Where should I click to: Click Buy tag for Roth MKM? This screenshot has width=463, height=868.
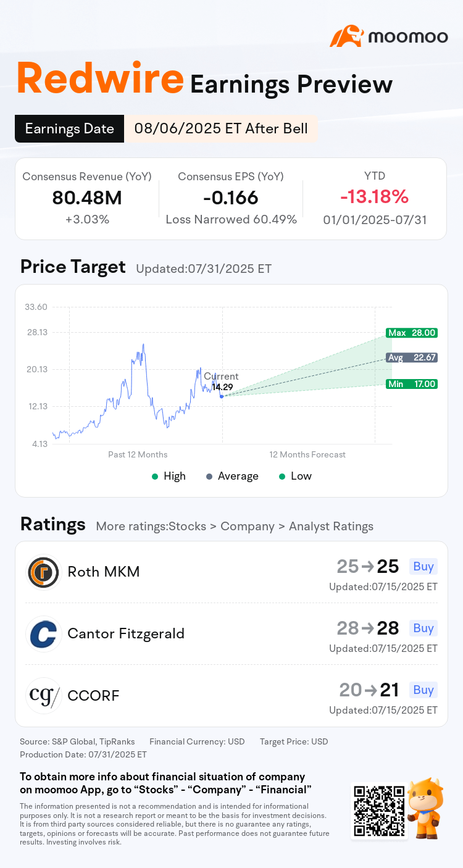pyautogui.click(x=423, y=566)
